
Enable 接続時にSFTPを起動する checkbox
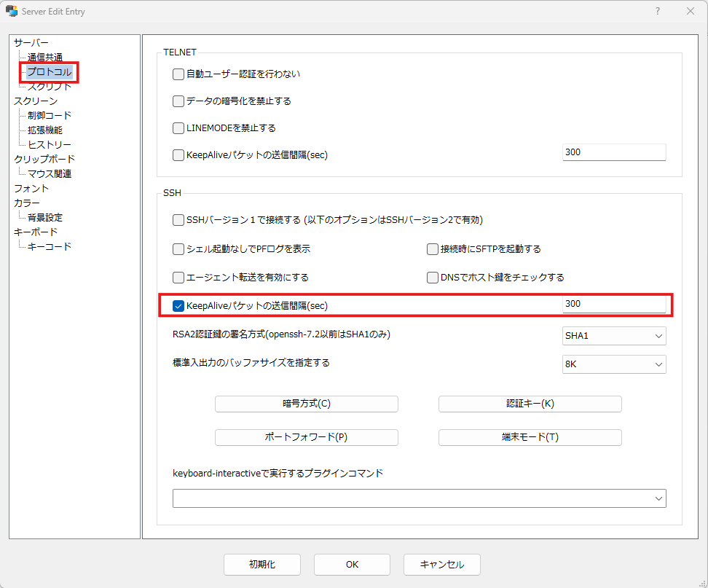[433, 249]
